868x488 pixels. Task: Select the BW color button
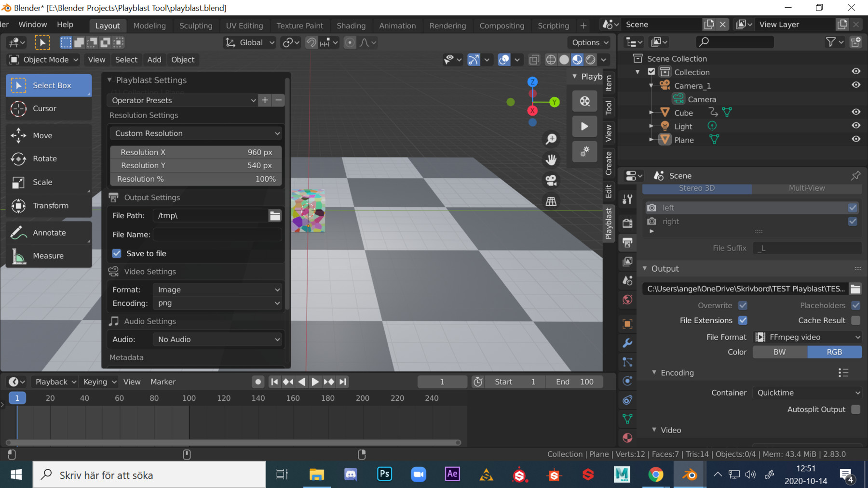[780, 352]
